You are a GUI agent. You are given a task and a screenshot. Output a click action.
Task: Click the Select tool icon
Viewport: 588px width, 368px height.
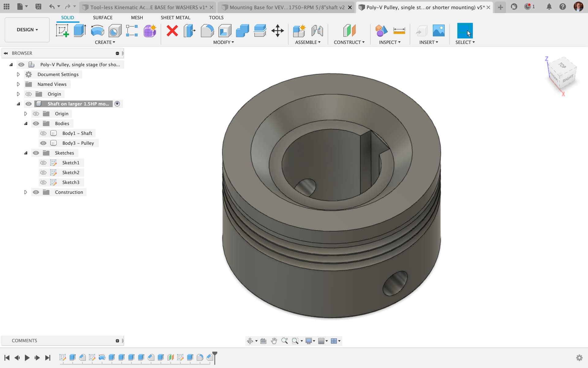click(x=465, y=31)
